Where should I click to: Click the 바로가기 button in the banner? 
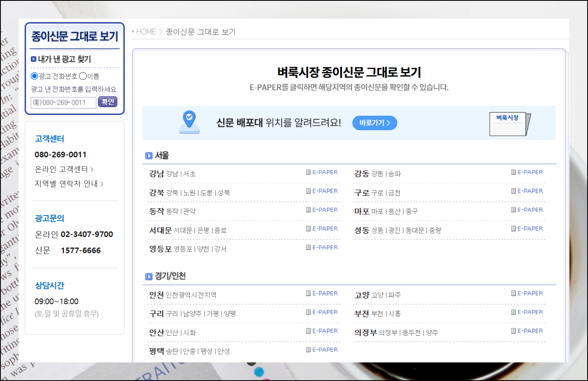coord(375,123)
